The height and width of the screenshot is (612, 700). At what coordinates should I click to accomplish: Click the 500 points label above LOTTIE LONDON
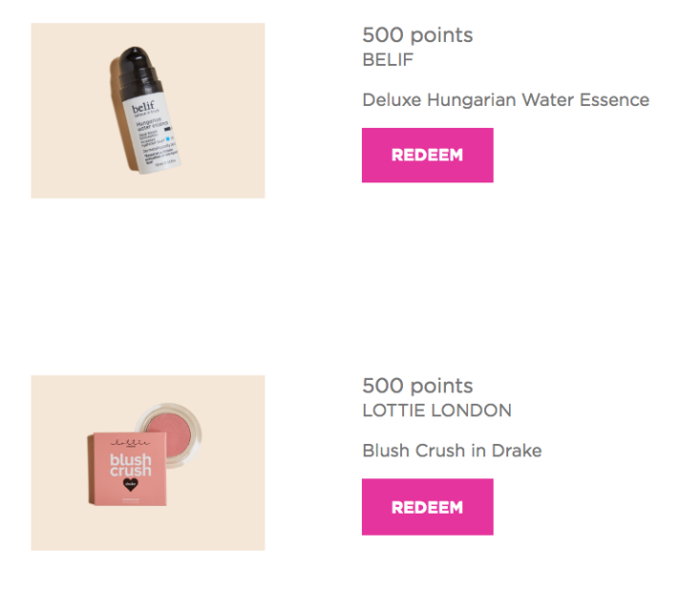[x=417, y=386]
